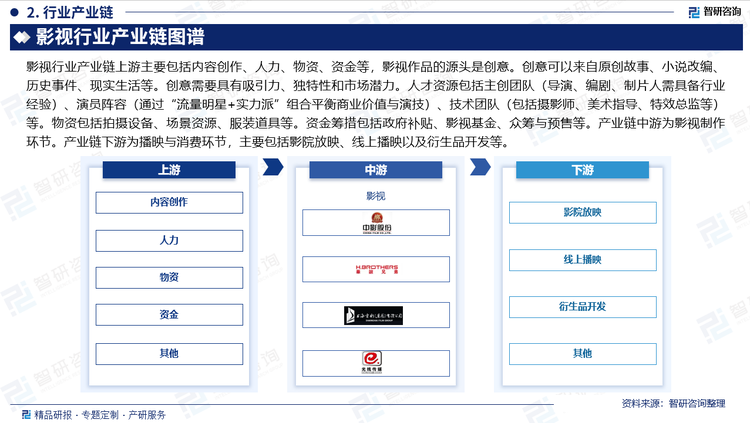Viewport: 750px width, 423px height.
Task: Click the 内容创作 box
Action: pos(169,202)
